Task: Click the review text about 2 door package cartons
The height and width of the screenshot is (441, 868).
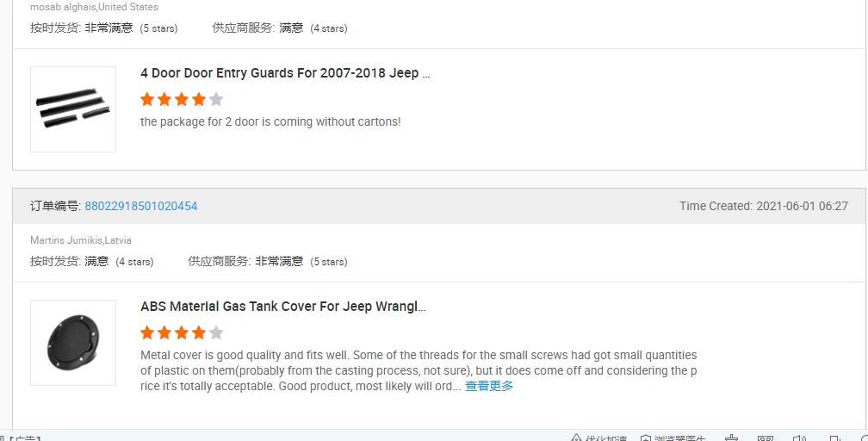Action: [270, 122]
